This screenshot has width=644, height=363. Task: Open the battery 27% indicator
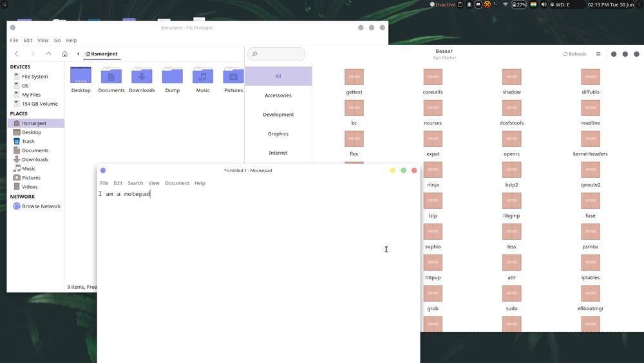point(519,5)
